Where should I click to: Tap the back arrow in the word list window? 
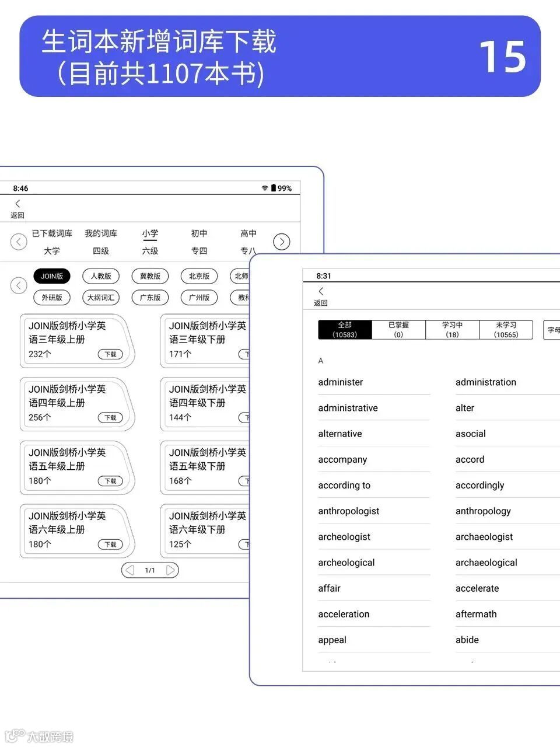pyautogui.click(x=321, y=291)
